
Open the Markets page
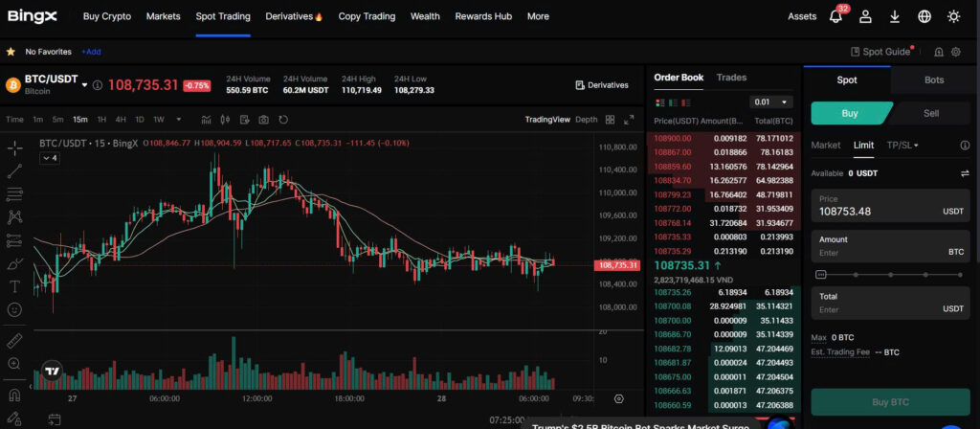coord(163,16)
